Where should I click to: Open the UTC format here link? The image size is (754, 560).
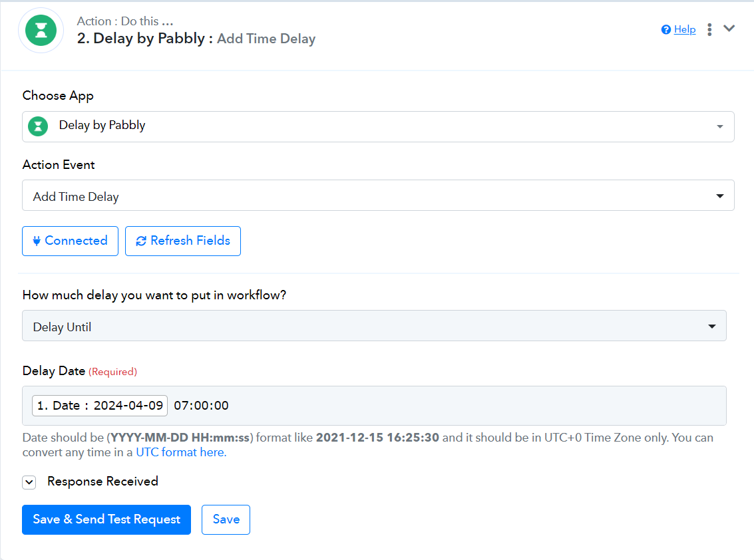click(181, 452)
